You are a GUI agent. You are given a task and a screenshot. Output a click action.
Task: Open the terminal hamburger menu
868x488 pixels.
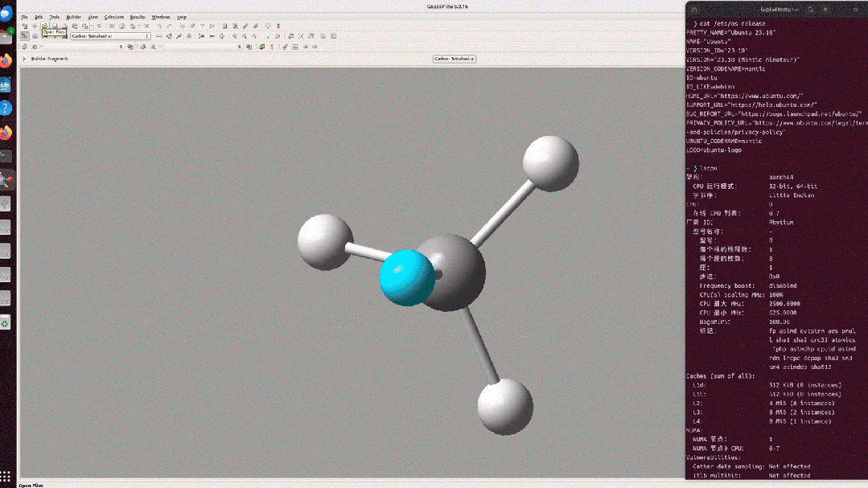(825, 10)
